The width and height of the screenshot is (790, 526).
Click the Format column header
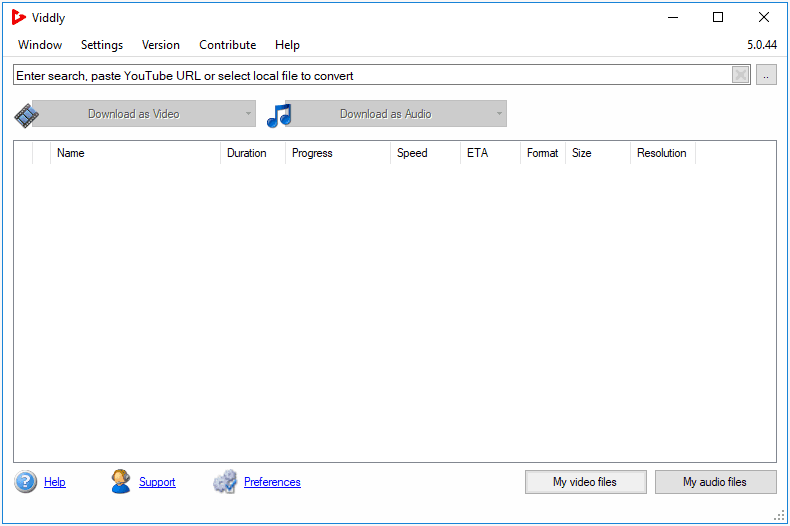(543, 153)
